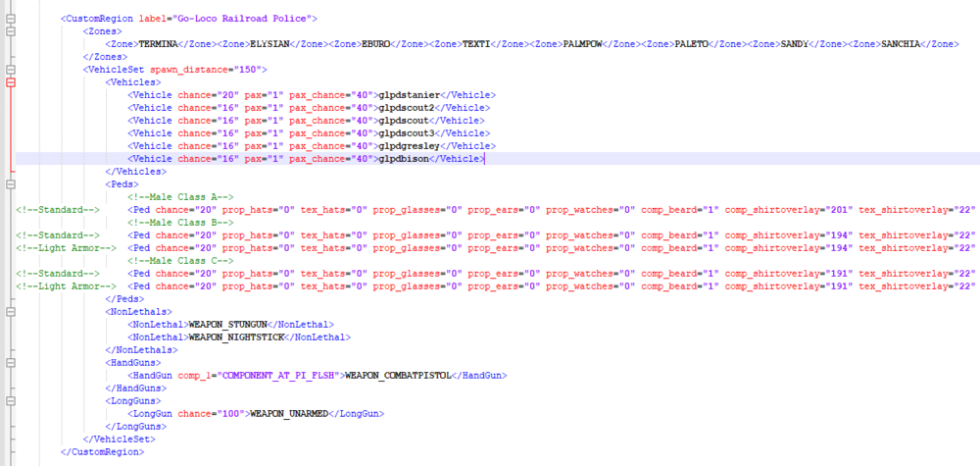
Task: Click the TEXTI zone name
Action: click(x=475, y=44)
